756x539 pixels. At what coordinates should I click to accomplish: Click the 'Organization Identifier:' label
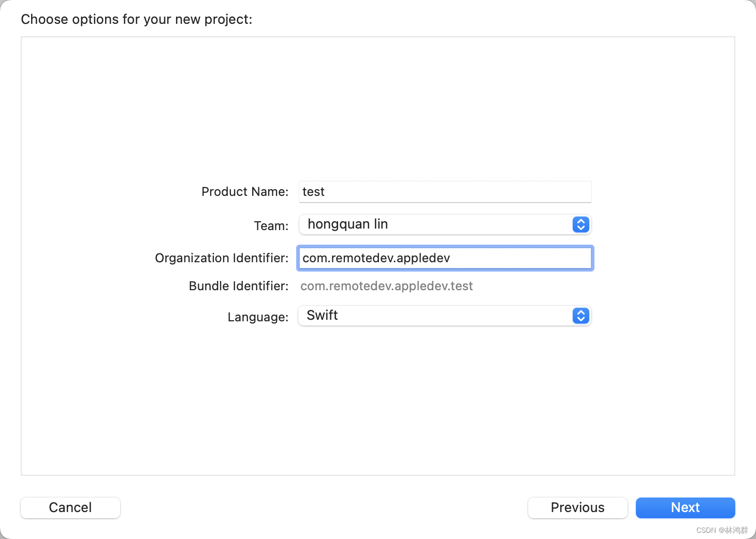click(222, 258)
